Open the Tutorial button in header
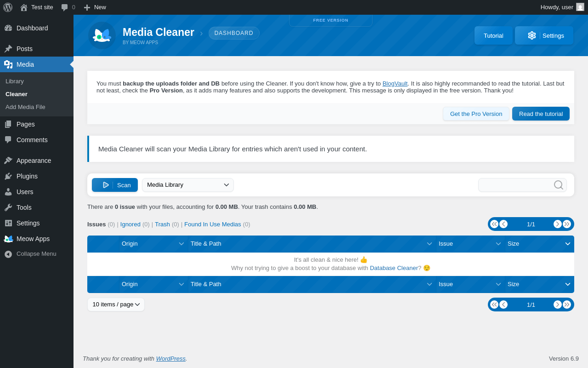588x368 pixels. pyautogui.click(x=493, y=35)
